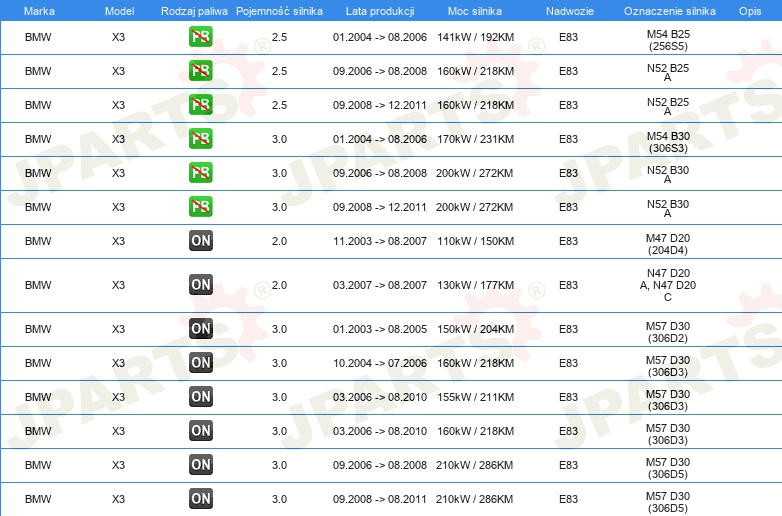Click the Opis column header
Image resolution: width=782 pixels, height=516 pixels.
click(x=750, y=11)
